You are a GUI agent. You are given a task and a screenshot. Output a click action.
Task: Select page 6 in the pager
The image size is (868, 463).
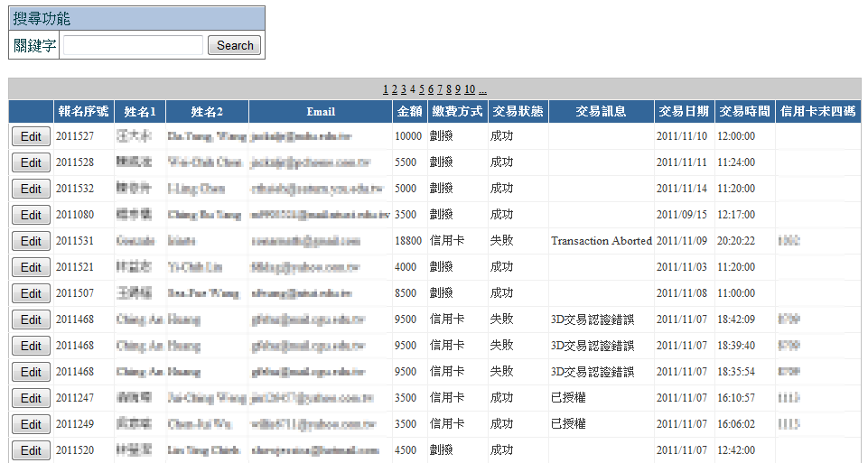431,89
